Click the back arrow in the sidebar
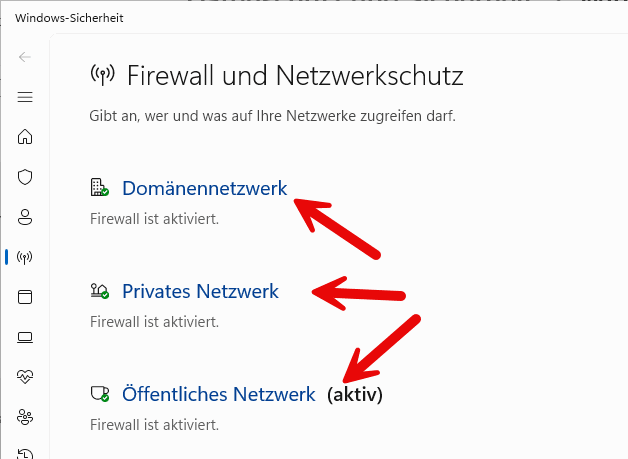The image size is (628, 459). (25, 57)
